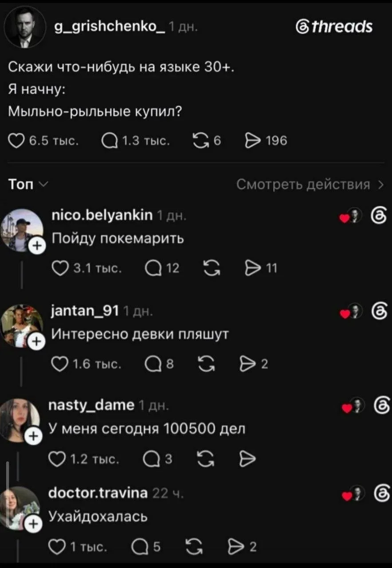Open doctor.travina's profile from username
392x568 pixels.
(x=98, y=493)
